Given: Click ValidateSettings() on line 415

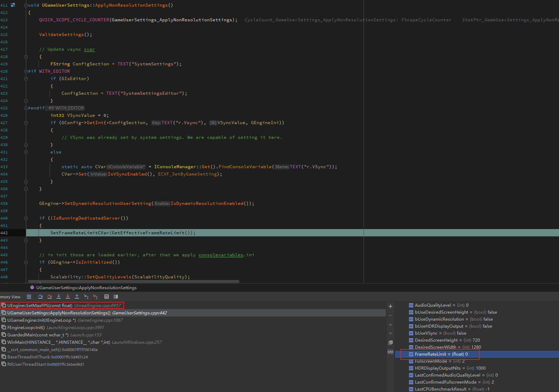Looking at the screenshot, I should tap(65, 35).
